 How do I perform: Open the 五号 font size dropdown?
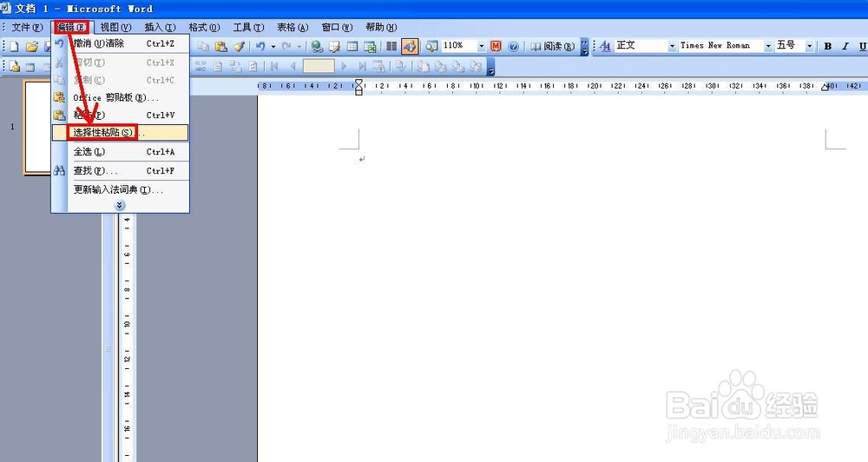(x=809, y=47)
